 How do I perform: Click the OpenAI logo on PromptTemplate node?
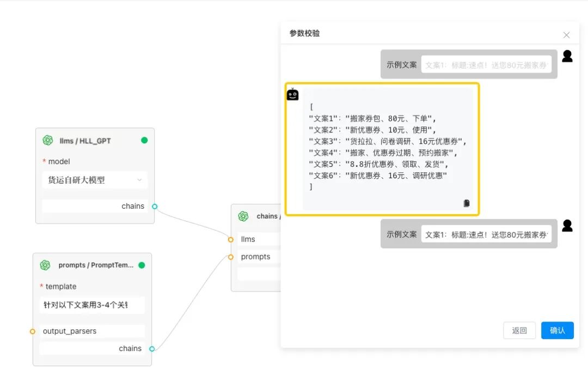[x=45, y=265]
